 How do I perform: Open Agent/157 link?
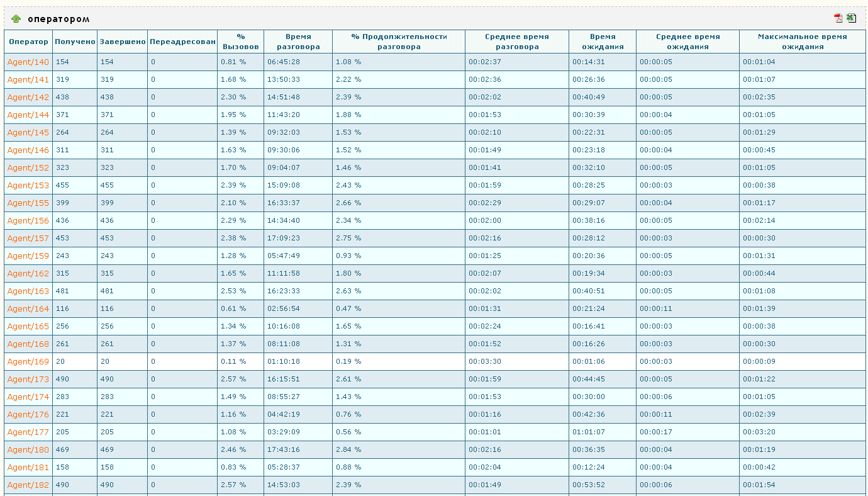tap(28, 238)
